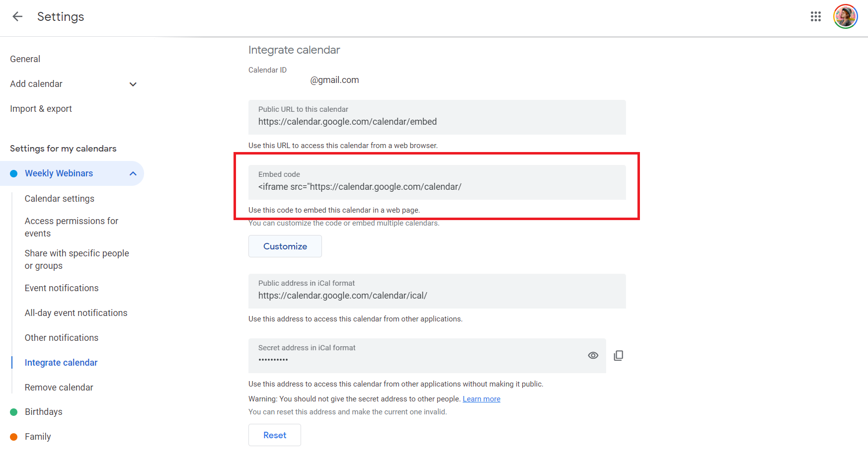
Task: Open the Google apps grid menu
Action: pos(815,16)
